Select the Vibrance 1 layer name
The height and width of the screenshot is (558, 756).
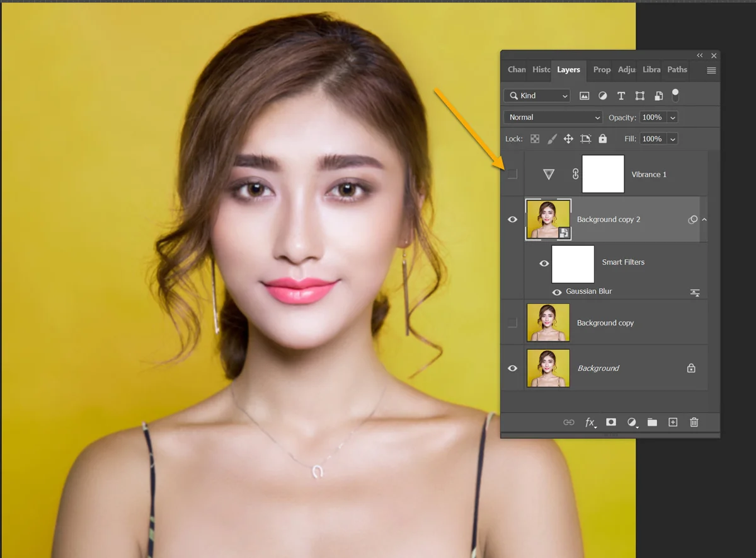(649, 175)
